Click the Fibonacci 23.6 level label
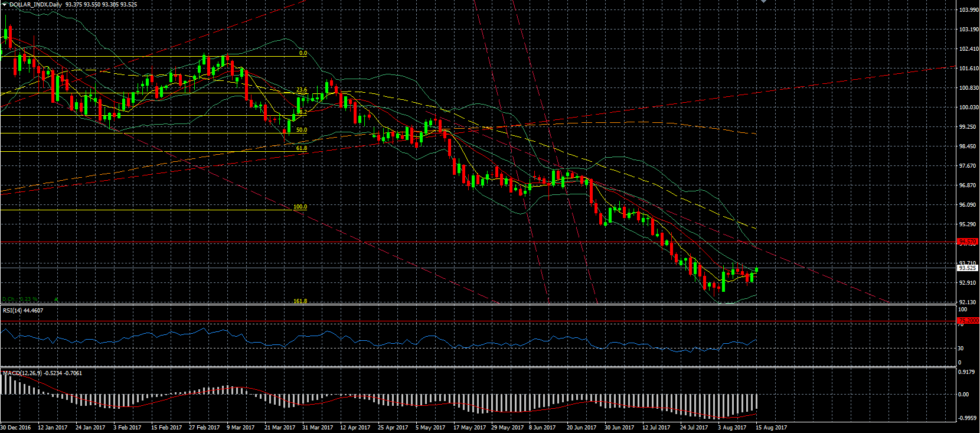The height and width of the screenshot is (433, 980). (x=301, y=90)
